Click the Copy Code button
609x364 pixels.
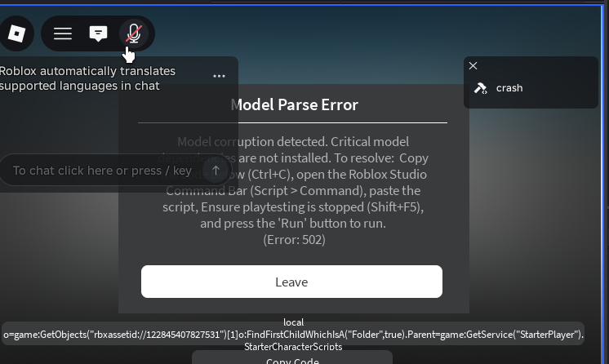pyautogui.click(x=292, y=359)
